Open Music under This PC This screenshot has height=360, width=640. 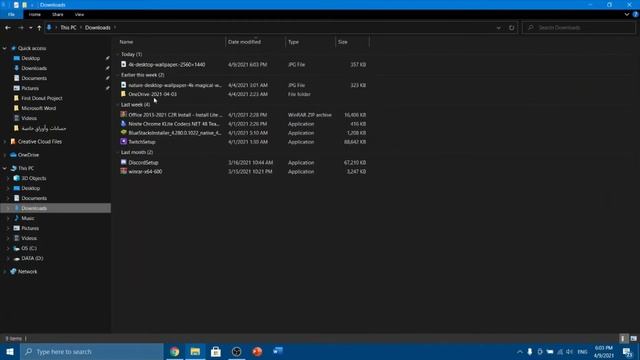tap(28, 218)
